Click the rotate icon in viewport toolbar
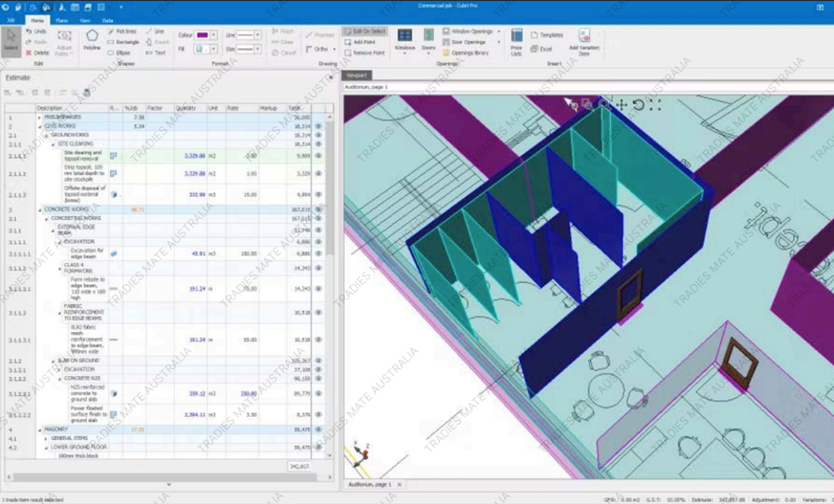This screenshot has height=504, width=834. (638, 105)
